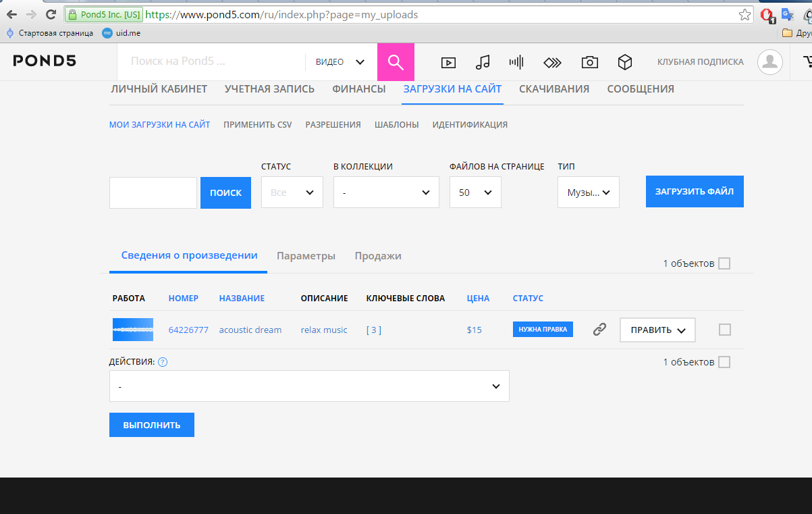Click the ВЫПОЛНИТЬ button

tap(152, 425)
